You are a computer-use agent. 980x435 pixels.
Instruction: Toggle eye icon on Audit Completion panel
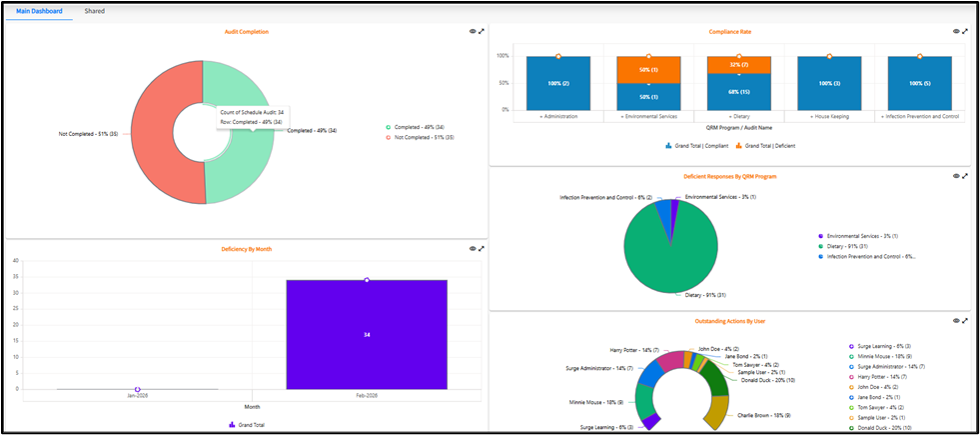[473, 32]
